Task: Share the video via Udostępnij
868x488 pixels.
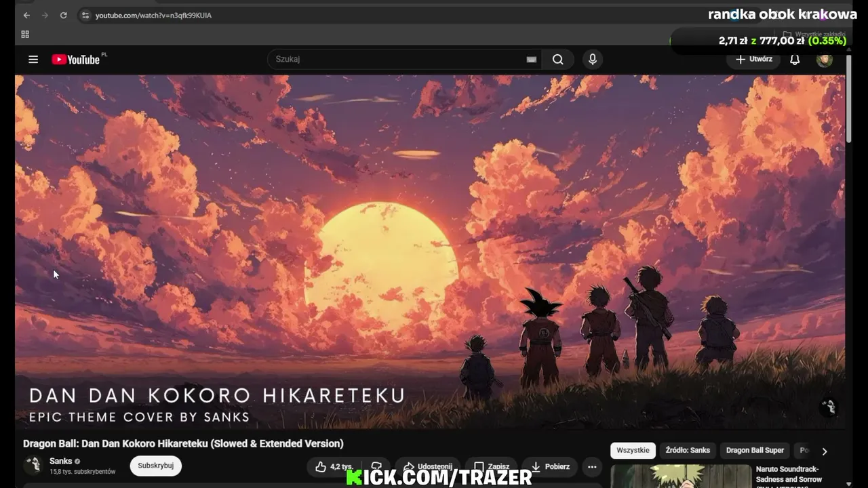Action: click(427, 466)
